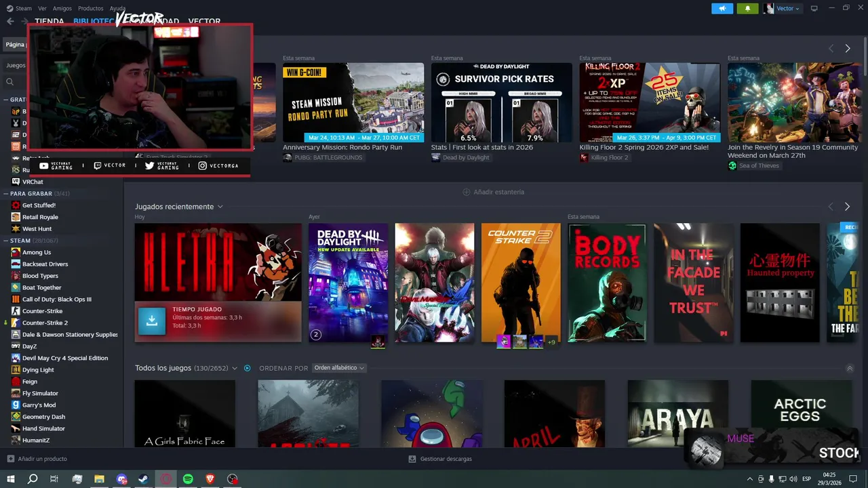Open the Ver menu
868x488 pixels.
pyautogui.click(x=42, y=8)
